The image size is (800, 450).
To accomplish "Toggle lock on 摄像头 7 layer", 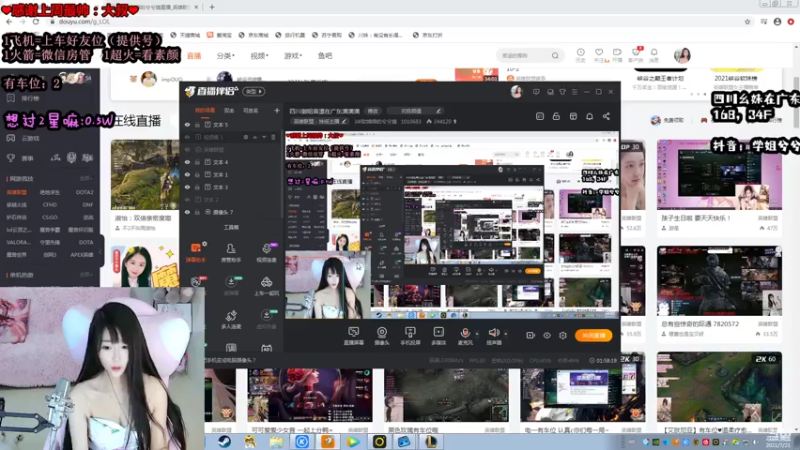I will tap(197, 212).
